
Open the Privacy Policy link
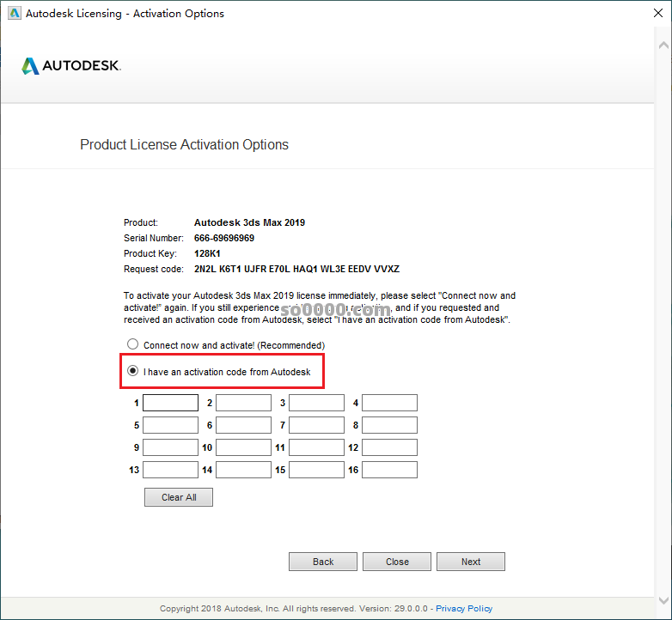click(x=464, y=609)
